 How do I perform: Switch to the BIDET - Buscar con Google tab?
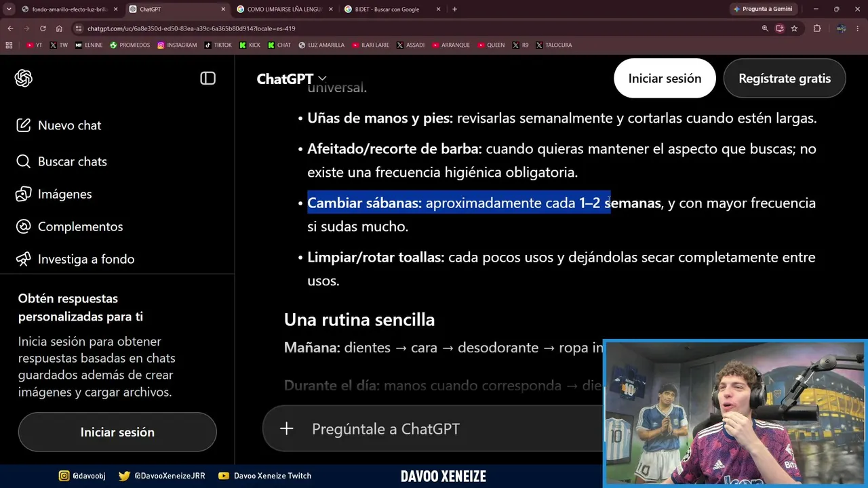coord(393,9)
